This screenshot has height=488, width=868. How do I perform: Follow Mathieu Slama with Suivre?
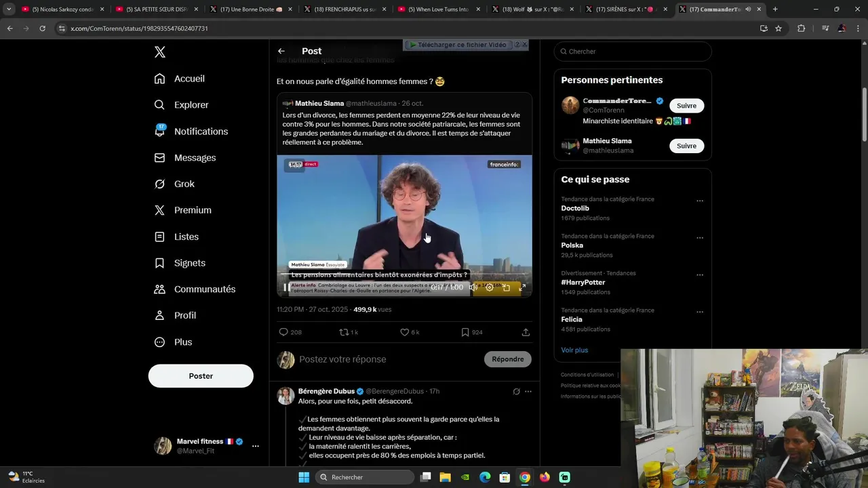click(686, 146)
